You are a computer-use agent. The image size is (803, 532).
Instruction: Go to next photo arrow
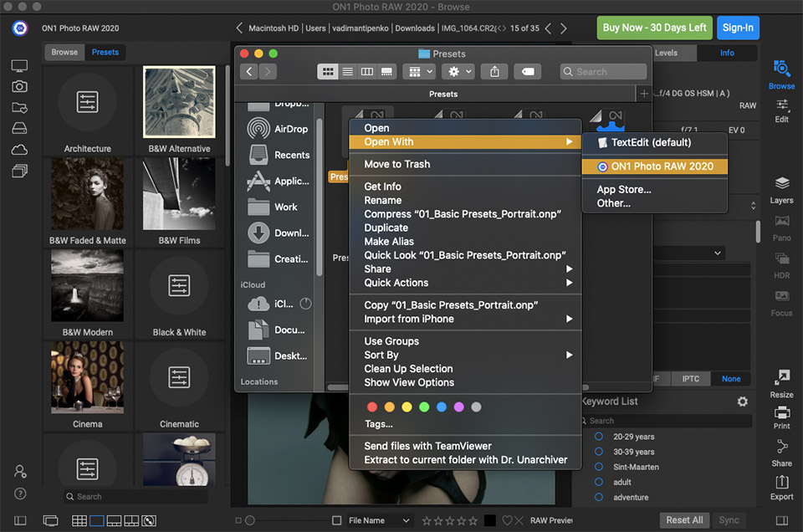click(x=563, y=28)
